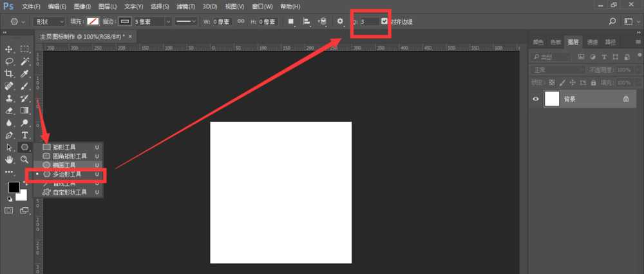
Task: Open the 滤镜(T) menu
Action: pyautogui.click(x=185, y=6)
